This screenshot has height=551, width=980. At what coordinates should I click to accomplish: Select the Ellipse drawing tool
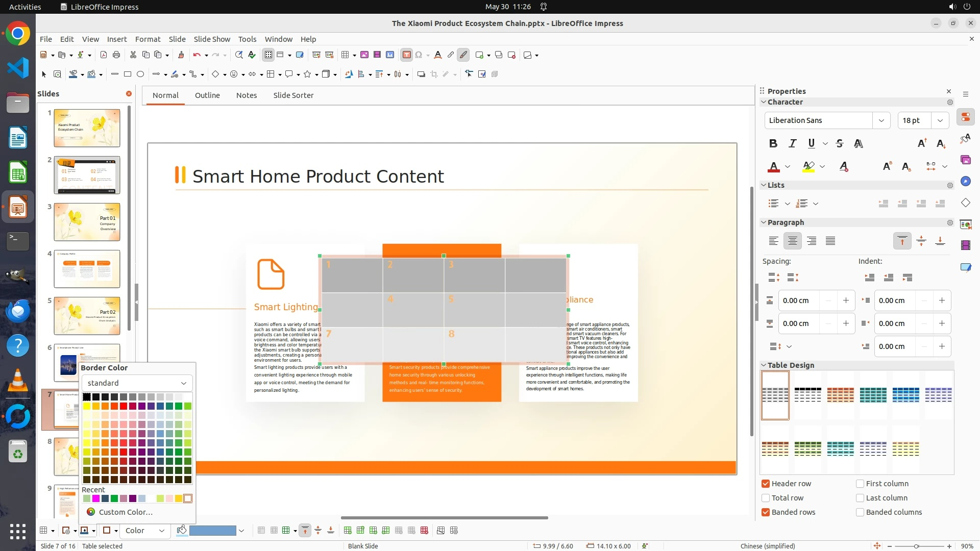(x=140, y=74)
